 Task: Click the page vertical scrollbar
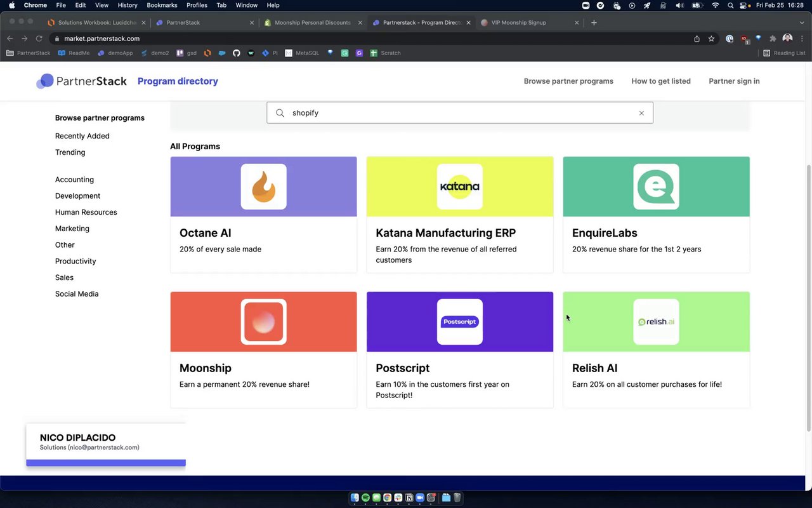click(808, 298)
